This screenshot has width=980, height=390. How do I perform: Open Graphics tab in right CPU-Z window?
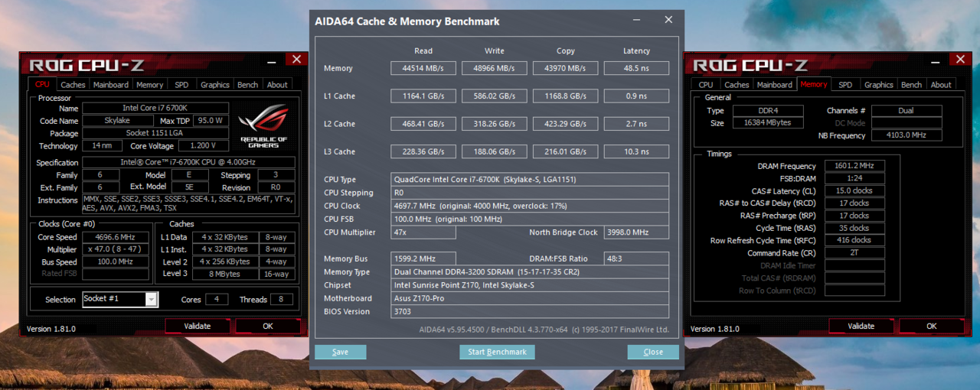point(878,85)
